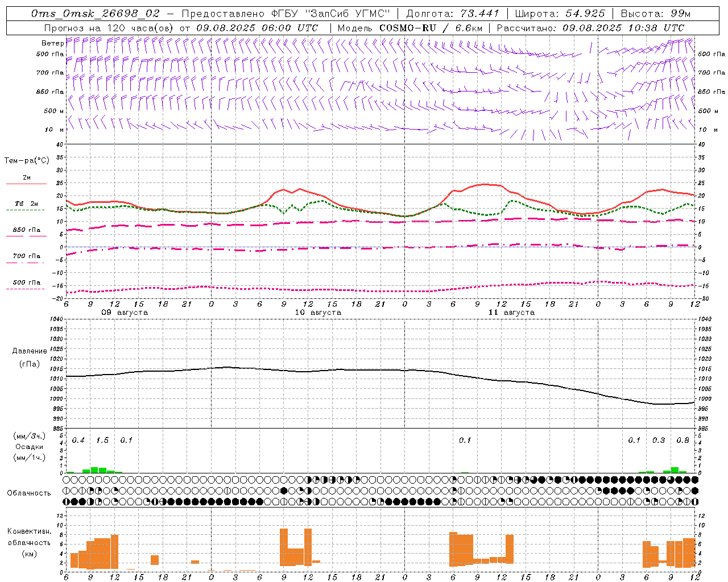The image size is (728, 582).
Task: Click the "10 августа" date label
Action: point(318,313)
